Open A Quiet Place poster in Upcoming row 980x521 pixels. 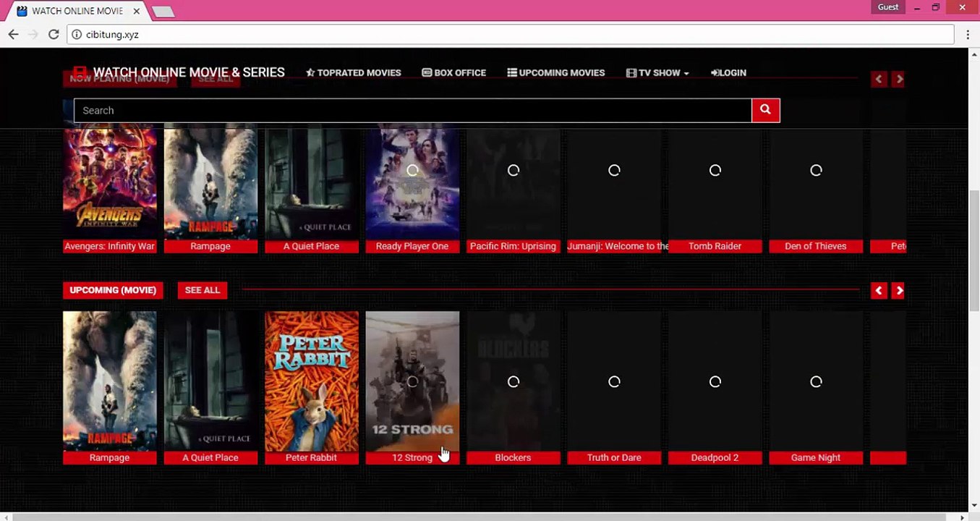pos(210,381)
